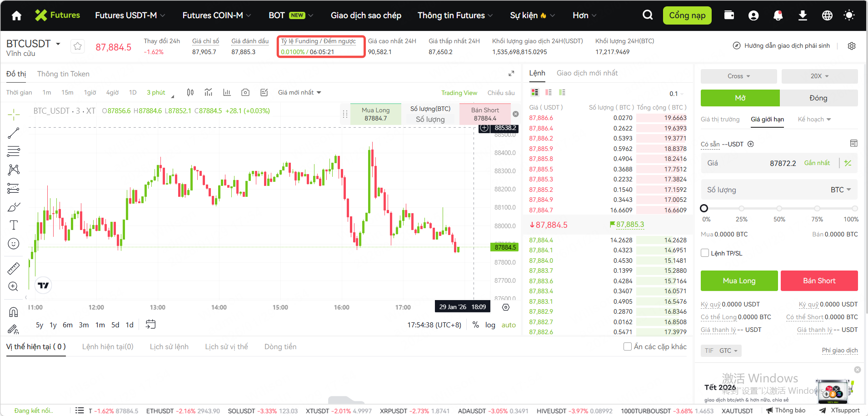Click the green Mua Long button
868x416 pixels.
(739, 281)
